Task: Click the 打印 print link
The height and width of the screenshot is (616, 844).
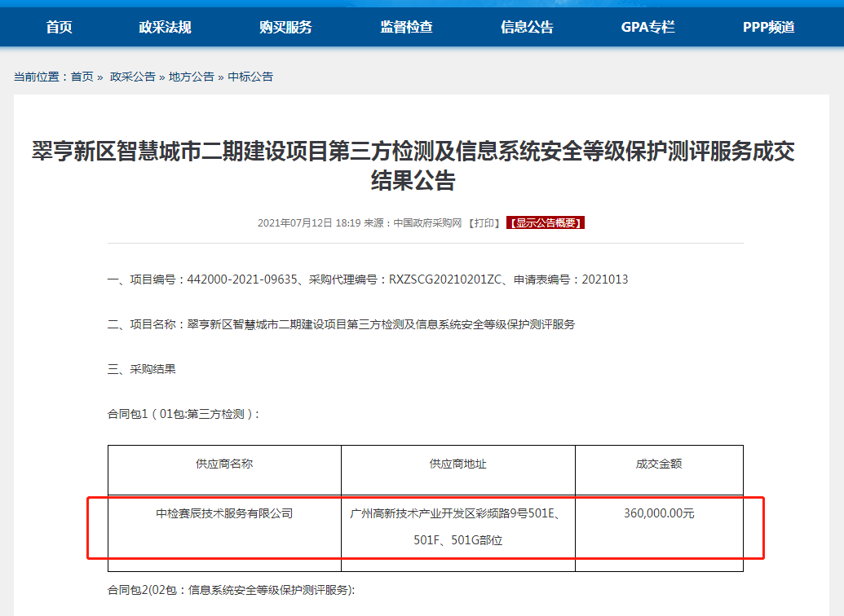Action: [x=484, y=222]
